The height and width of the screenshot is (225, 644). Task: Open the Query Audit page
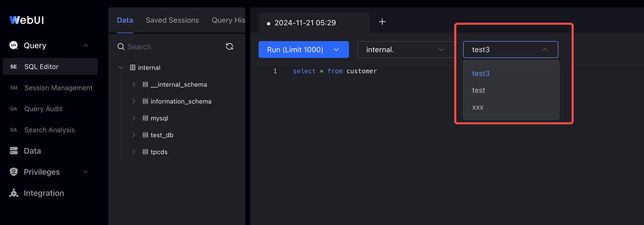(x=43, y=109)
